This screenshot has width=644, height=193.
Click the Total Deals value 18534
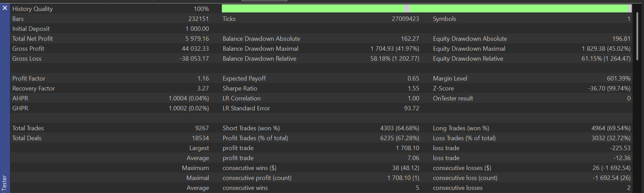(200, 138)
